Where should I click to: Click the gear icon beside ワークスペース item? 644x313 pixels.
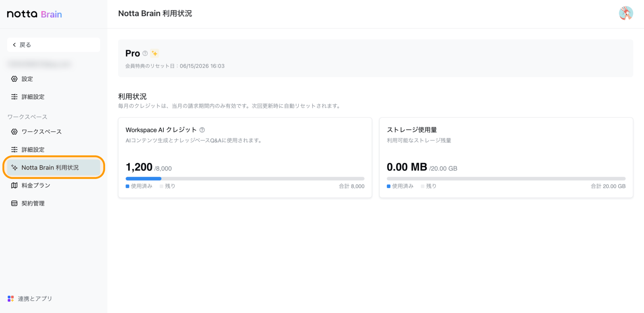[x=14, y=132]
